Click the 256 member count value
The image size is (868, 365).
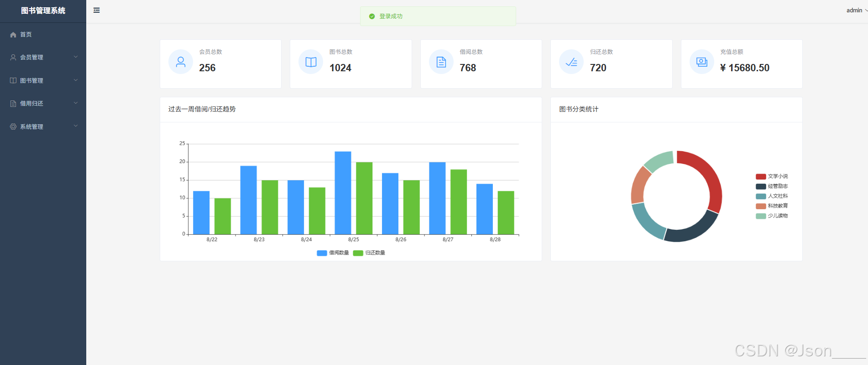(x=207, y=68)
